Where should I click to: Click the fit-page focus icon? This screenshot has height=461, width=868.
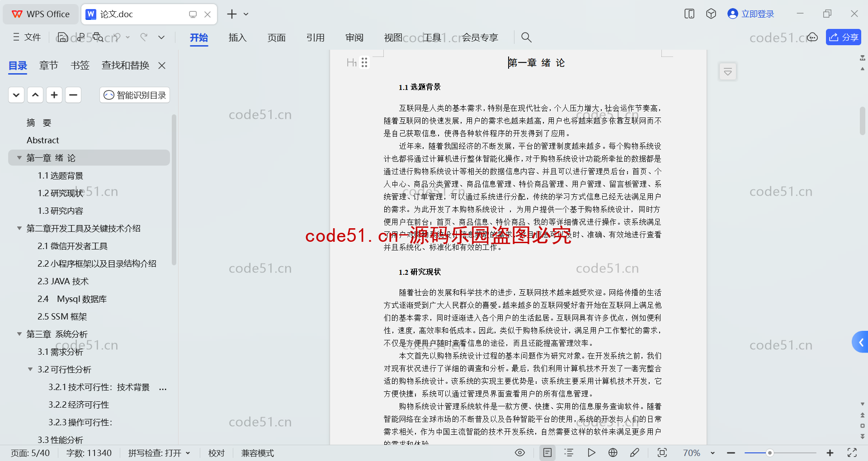662,452
